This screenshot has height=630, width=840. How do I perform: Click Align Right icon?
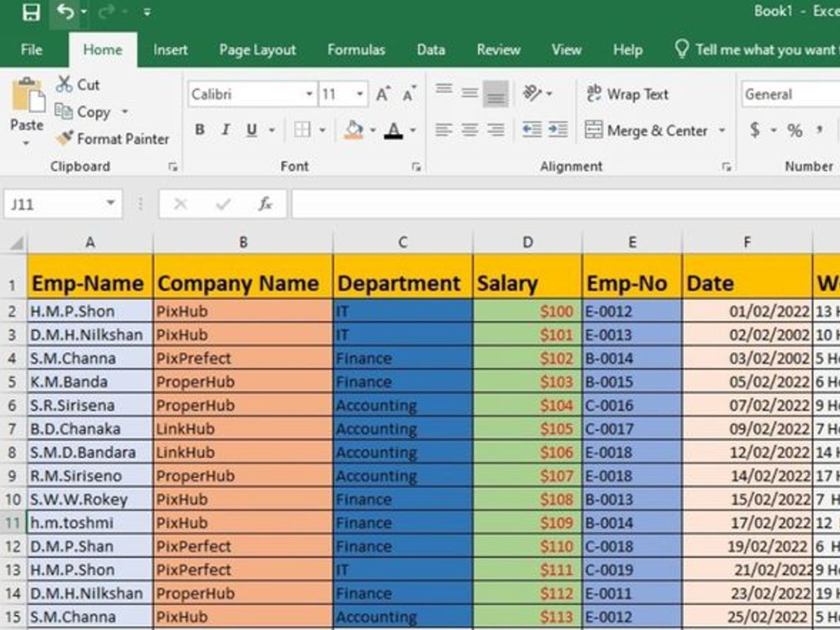click(496, 129)
